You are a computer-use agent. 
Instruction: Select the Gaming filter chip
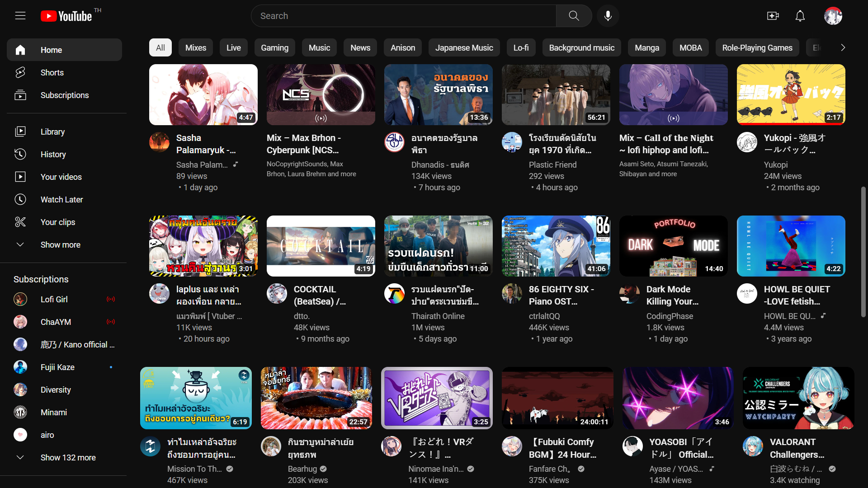pos(274,47)
